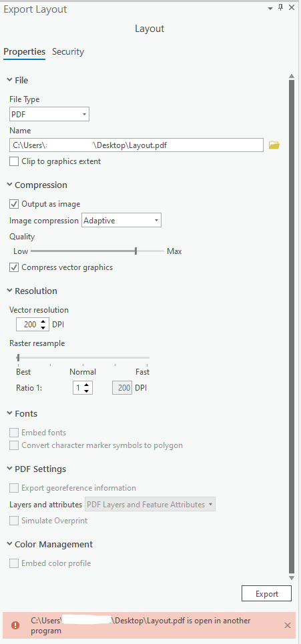Increase Vector resolution DPI with up arrow
The image size is (301, 644).
43,321
